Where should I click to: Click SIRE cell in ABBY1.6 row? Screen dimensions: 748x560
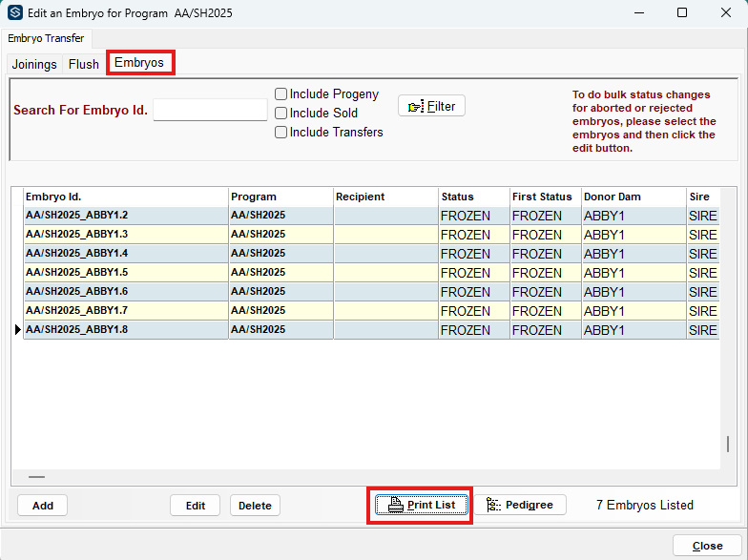(703, 292)
